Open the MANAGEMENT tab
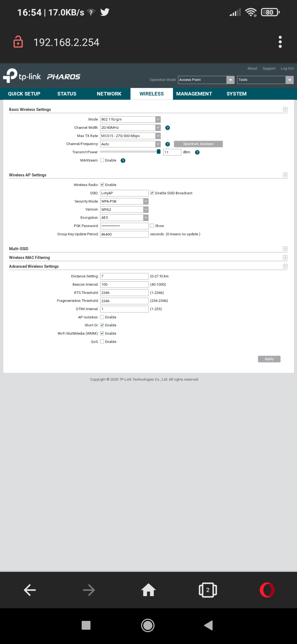This screenshot has width=297, height=644. [194, 94]
